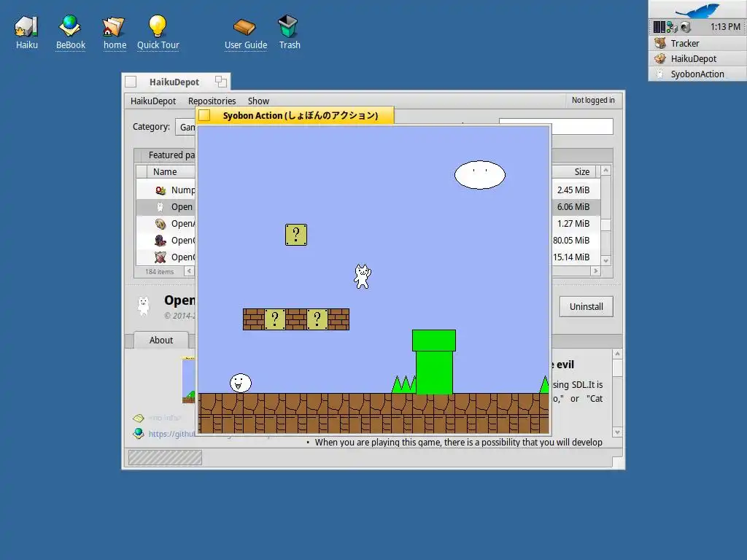The height and width of the screenshot is (560, 747).
Task: Click the striped progress bar at bottom
Action: [165, 458]
